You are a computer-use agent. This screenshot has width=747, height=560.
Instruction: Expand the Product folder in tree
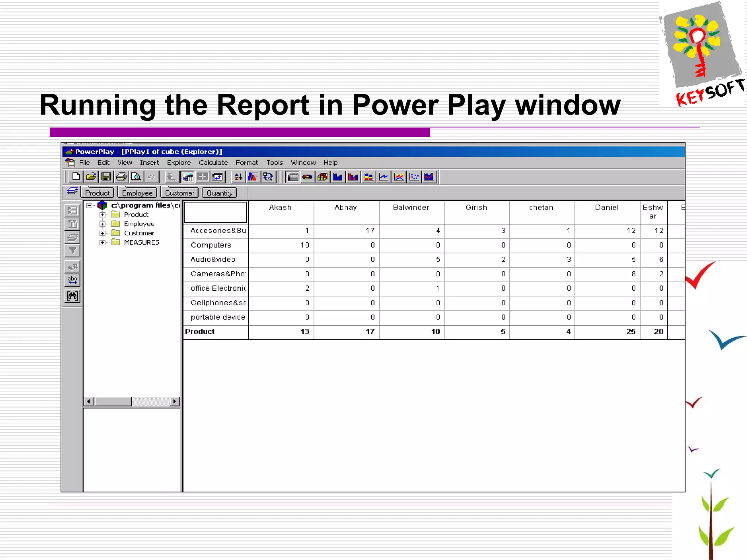click(x=102, y=215)
